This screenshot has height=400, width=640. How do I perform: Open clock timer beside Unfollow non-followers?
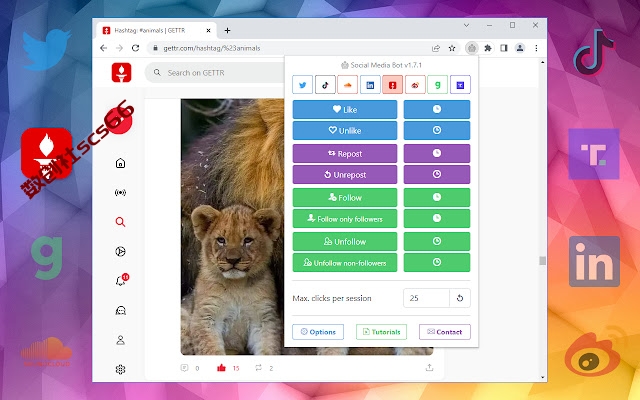(437, 263)
